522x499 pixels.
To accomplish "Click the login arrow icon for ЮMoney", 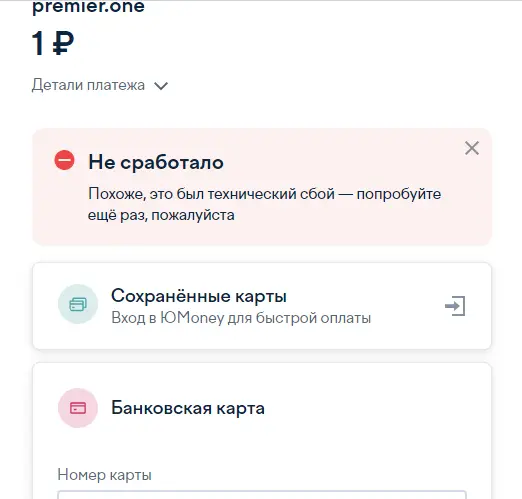I will point(455,306).
